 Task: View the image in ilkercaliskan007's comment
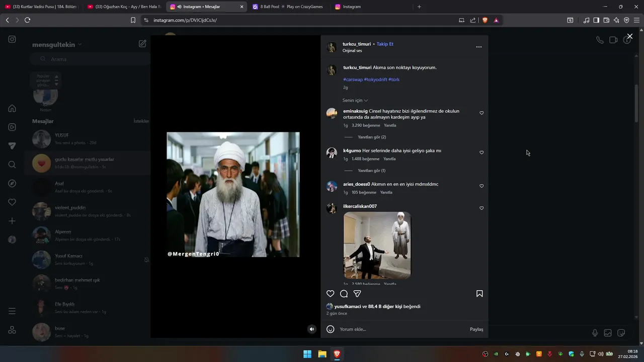coord(377,245)
